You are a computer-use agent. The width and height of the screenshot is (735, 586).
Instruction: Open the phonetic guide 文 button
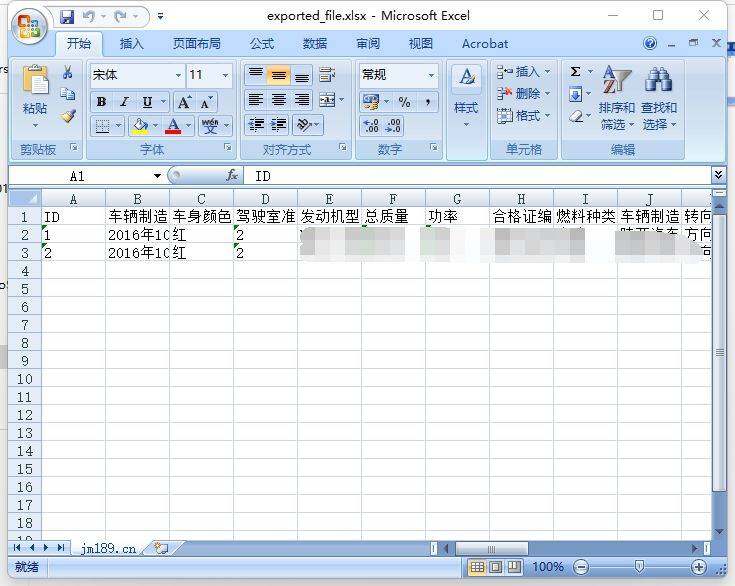(210, 126)
